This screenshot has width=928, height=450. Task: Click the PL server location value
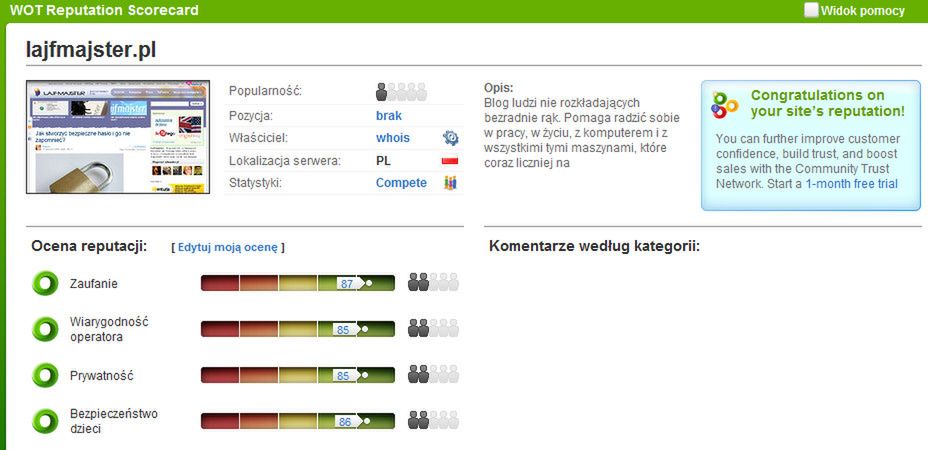click(x=384, y=160)
